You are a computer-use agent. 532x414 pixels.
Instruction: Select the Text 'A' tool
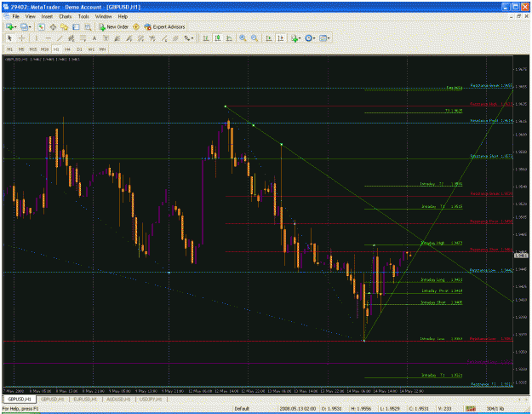(x=94, y=38)
